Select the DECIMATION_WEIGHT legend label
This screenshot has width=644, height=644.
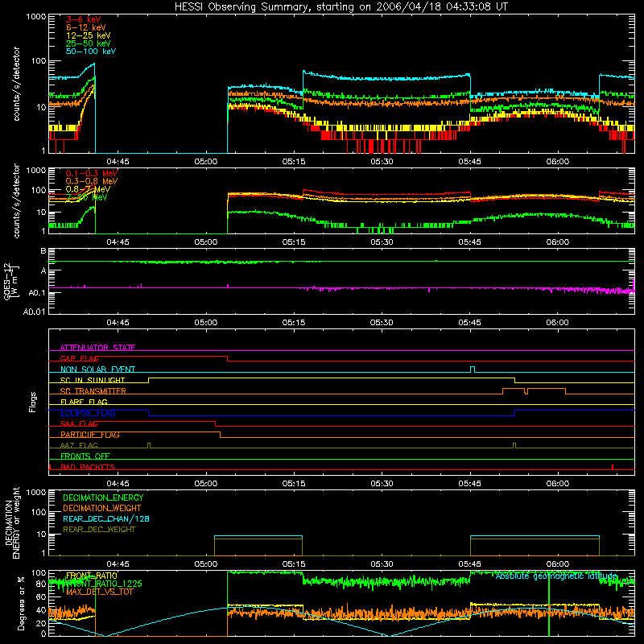tap(102, 508)
